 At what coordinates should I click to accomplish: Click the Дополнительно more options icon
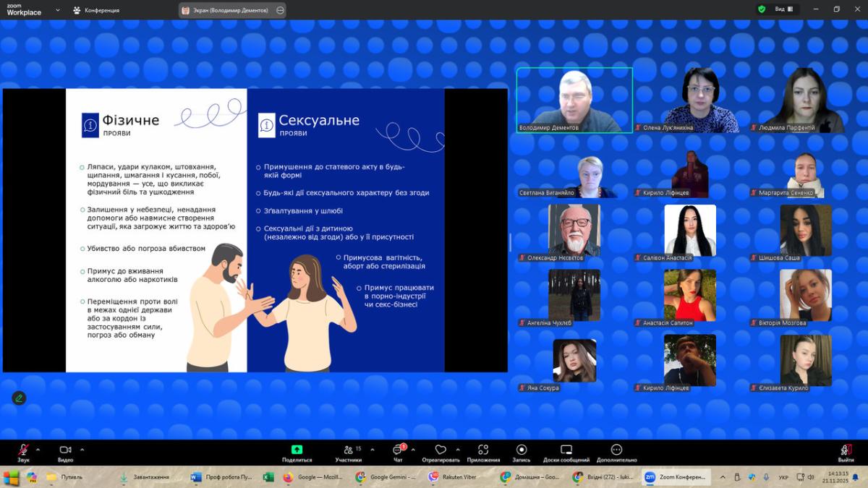(616, 450)
